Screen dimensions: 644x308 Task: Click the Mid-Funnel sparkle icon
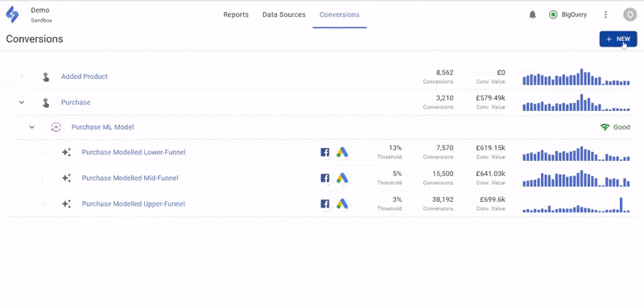(x=66, y=178)
